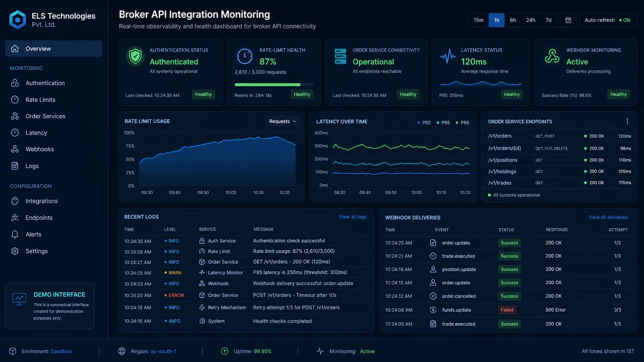Click the Settings gear icon in sidebar
The width and height of the screenshot is (644, 362).
click(x=15, y=251)
